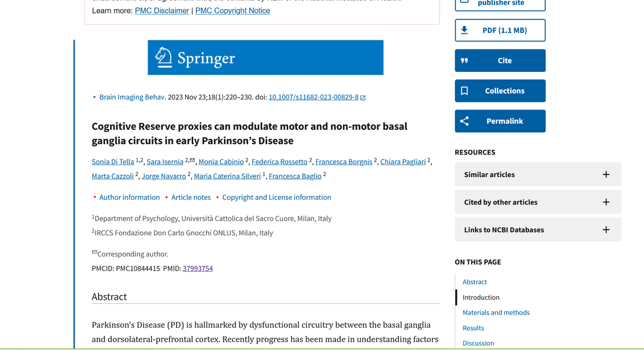Click the Cite button

[x=500, y=61]
